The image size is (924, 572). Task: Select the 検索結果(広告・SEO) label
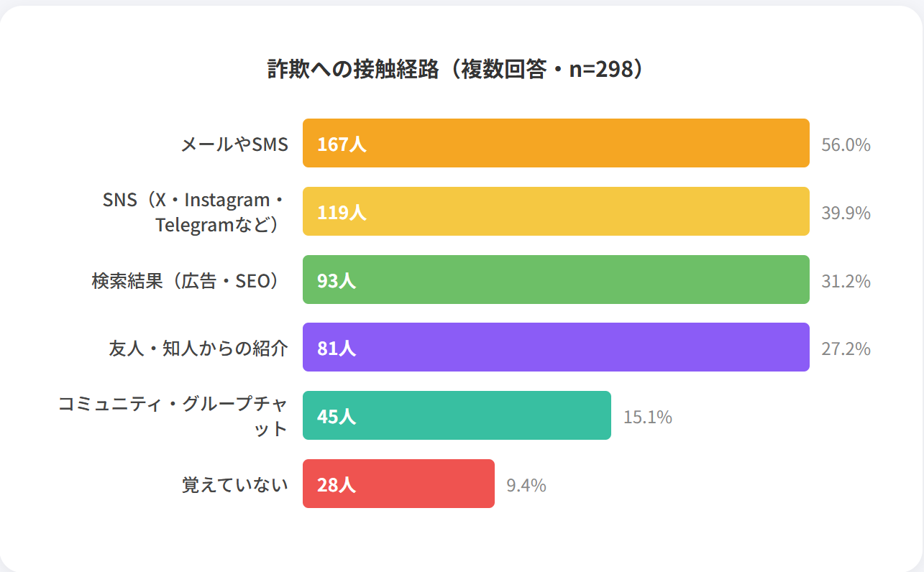(x=186, y=281)
